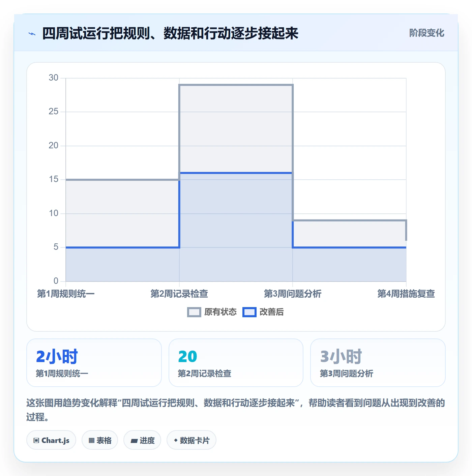
Task: Toggle the 改善后 legend swatch
Action: 249,312
